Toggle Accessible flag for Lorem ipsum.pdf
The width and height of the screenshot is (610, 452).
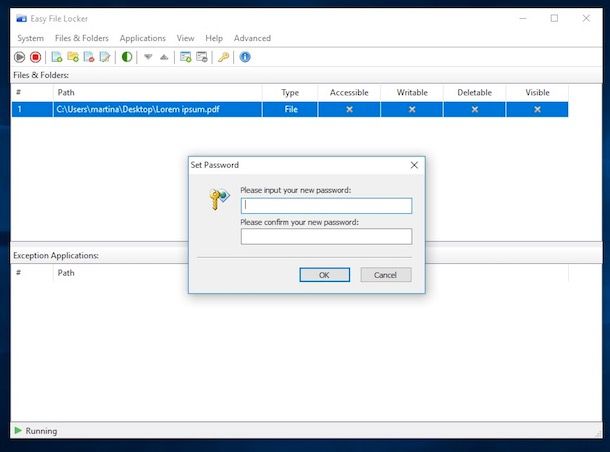[x=349, y=109]
